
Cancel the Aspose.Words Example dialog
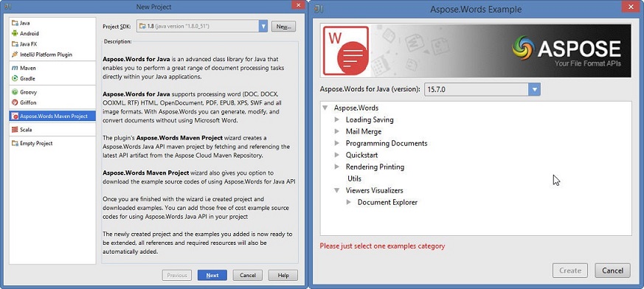tap(612, 271)
